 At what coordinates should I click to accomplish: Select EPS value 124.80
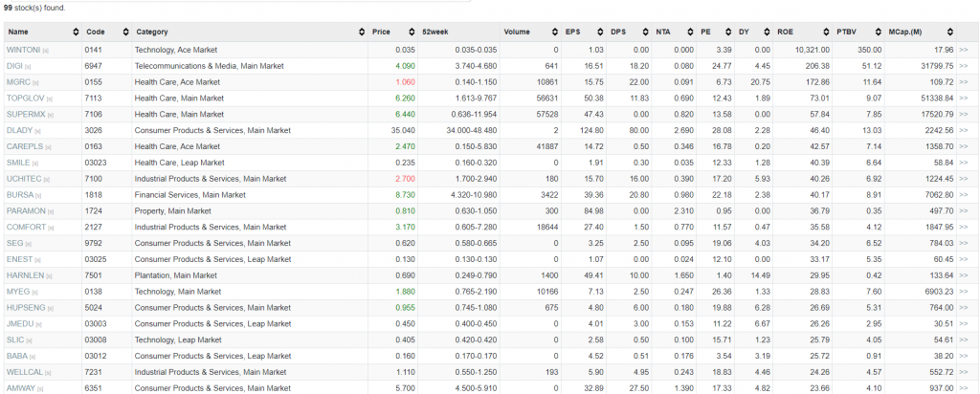coord(591,130)
